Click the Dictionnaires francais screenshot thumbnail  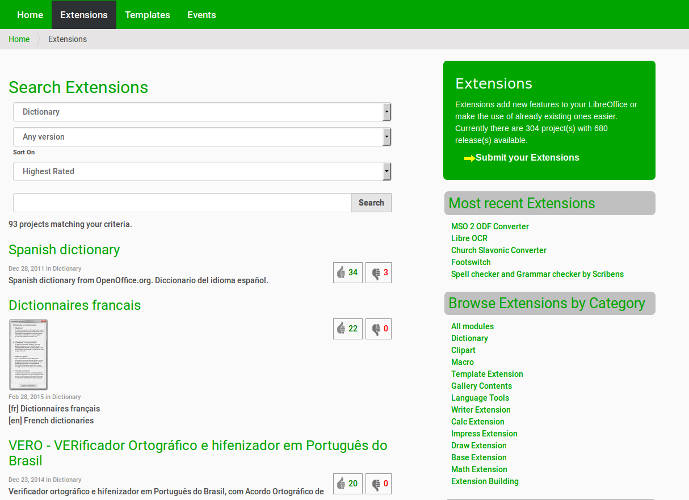click(28, 354)
